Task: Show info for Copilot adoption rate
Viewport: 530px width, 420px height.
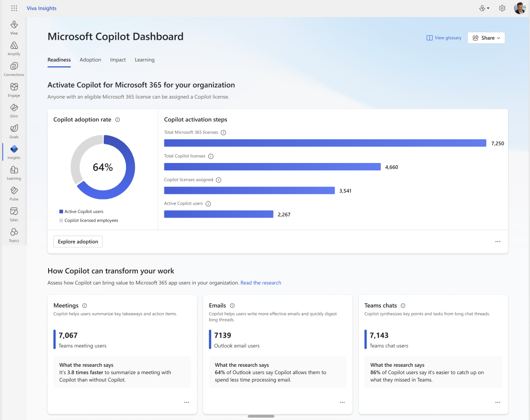Action: tap(117, 120)
